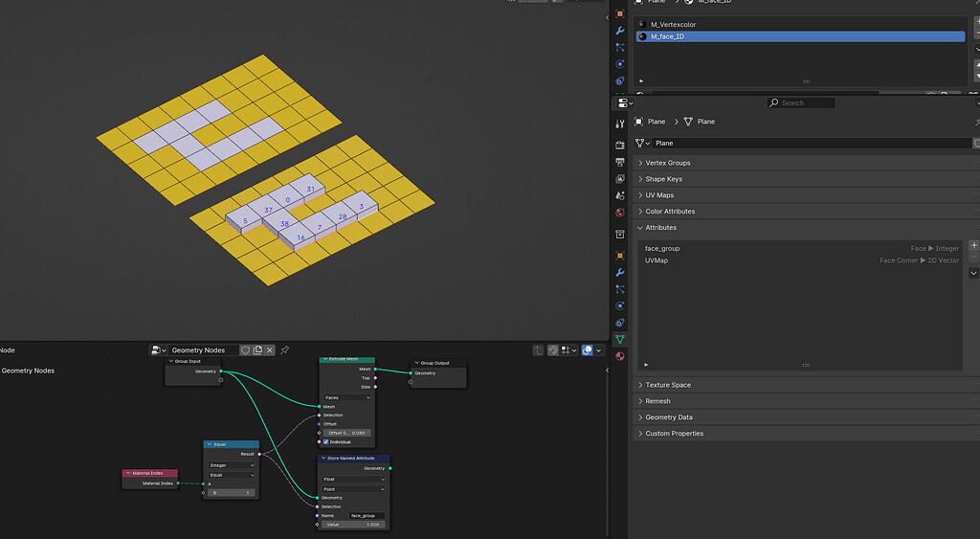Open Particles tab in lower properties panel

coord(620,289)
